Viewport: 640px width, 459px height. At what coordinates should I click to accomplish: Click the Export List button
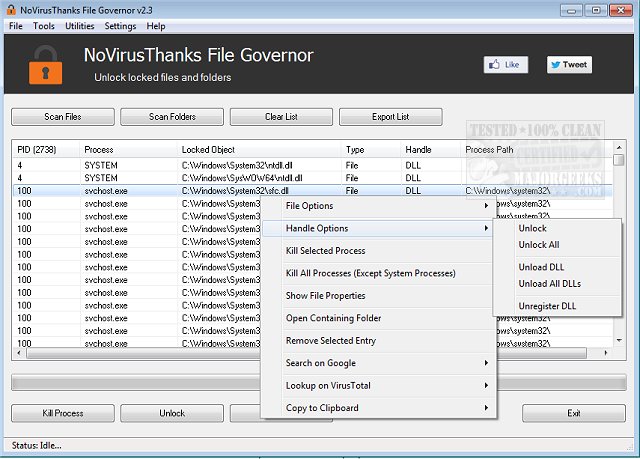click(390, 117)
